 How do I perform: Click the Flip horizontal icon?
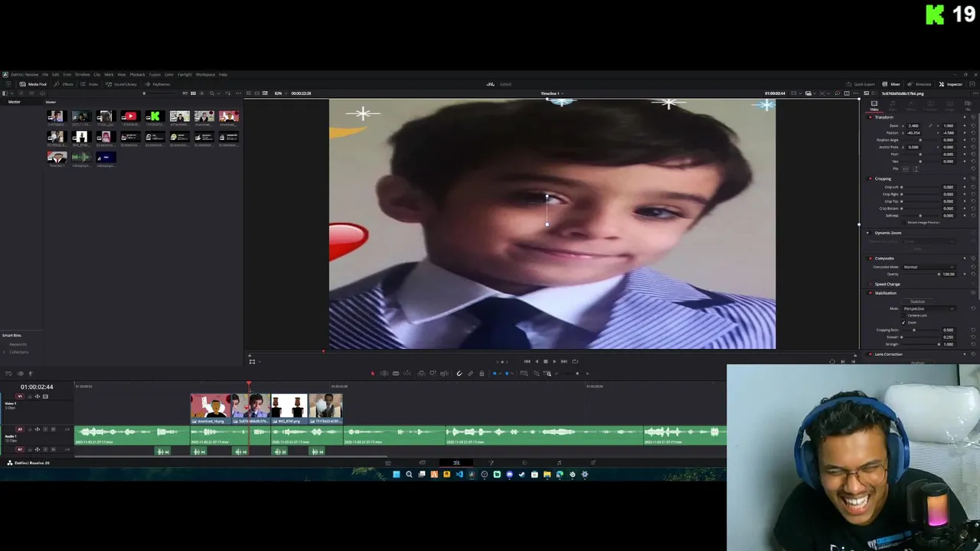pos(906,169)
